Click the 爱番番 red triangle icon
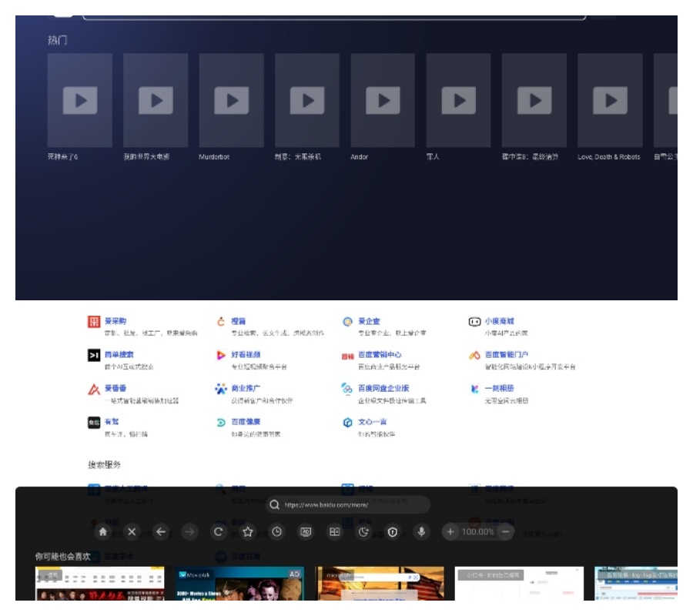 click(94, 389)
